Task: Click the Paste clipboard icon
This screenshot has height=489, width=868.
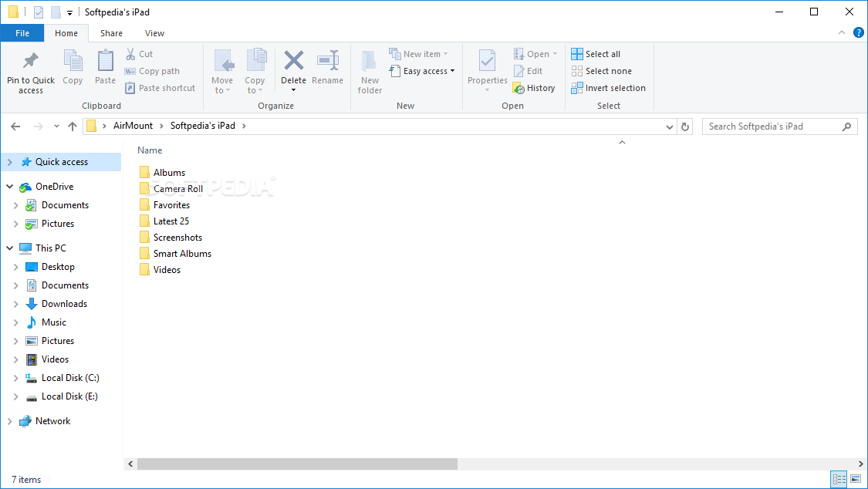Action: point(105,60)
